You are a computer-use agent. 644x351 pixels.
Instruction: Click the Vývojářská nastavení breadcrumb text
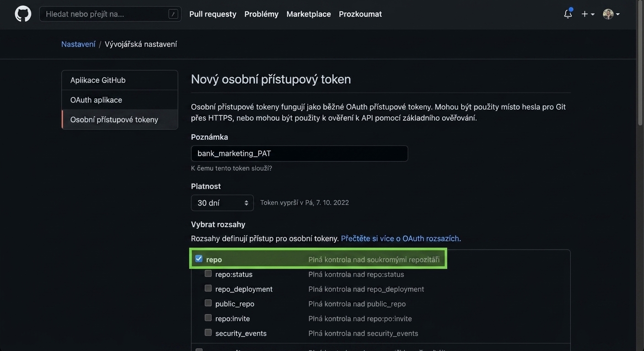141,44
